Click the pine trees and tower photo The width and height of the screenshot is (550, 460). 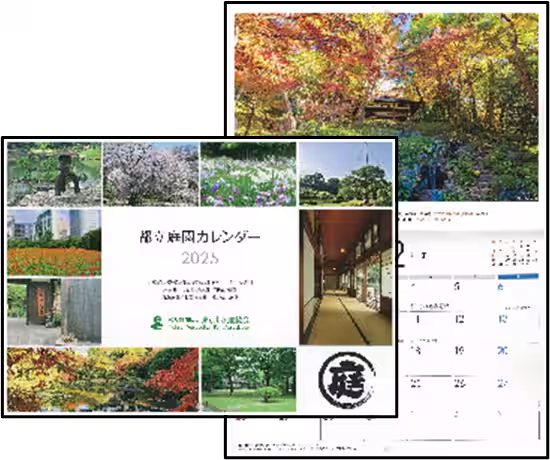coord(346,174)
